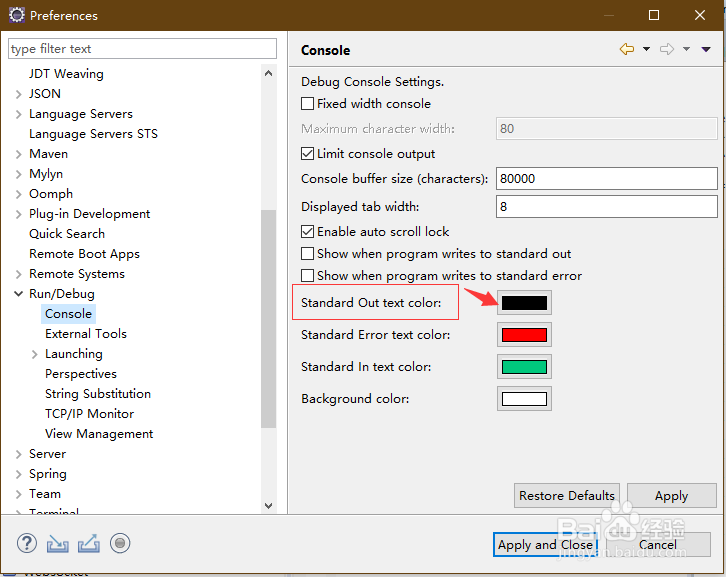Screen dimensions: 726x577
Task: Collapse the Run/Debug tree node
Action: pyautogui.click(x=19, y=294)
